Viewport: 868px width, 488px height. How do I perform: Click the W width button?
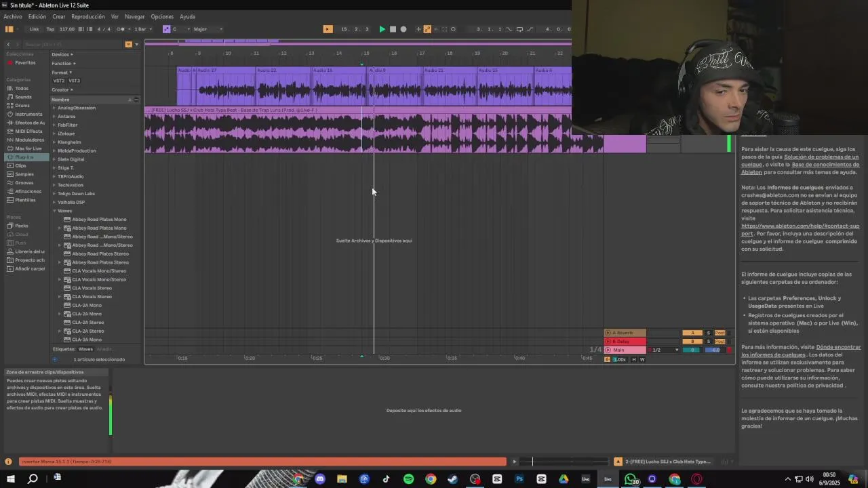(x=642, y=359)
